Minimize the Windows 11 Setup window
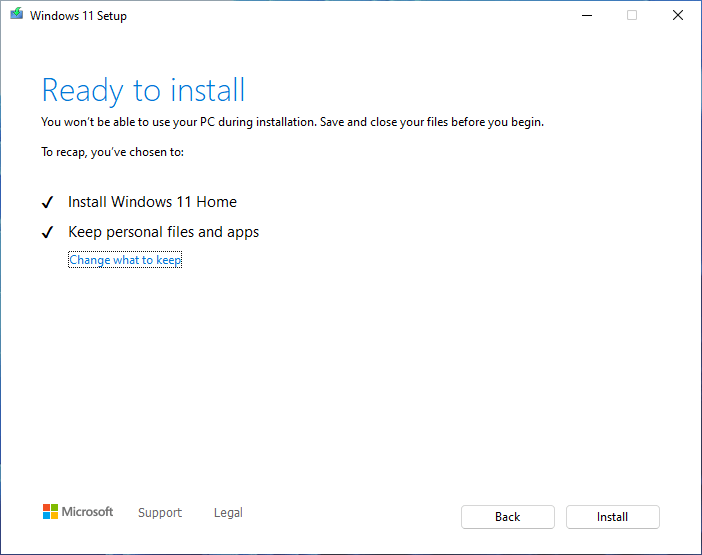This screenshot has width=702, height=555. 586,15
